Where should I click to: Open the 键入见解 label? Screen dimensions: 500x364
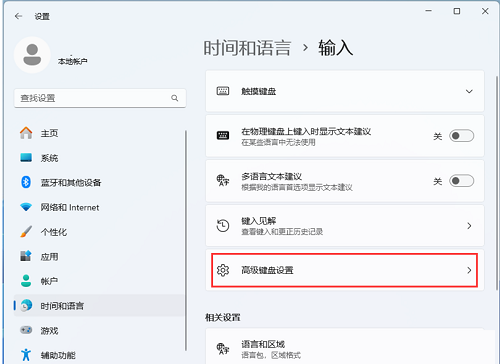[x=259, y=221]
